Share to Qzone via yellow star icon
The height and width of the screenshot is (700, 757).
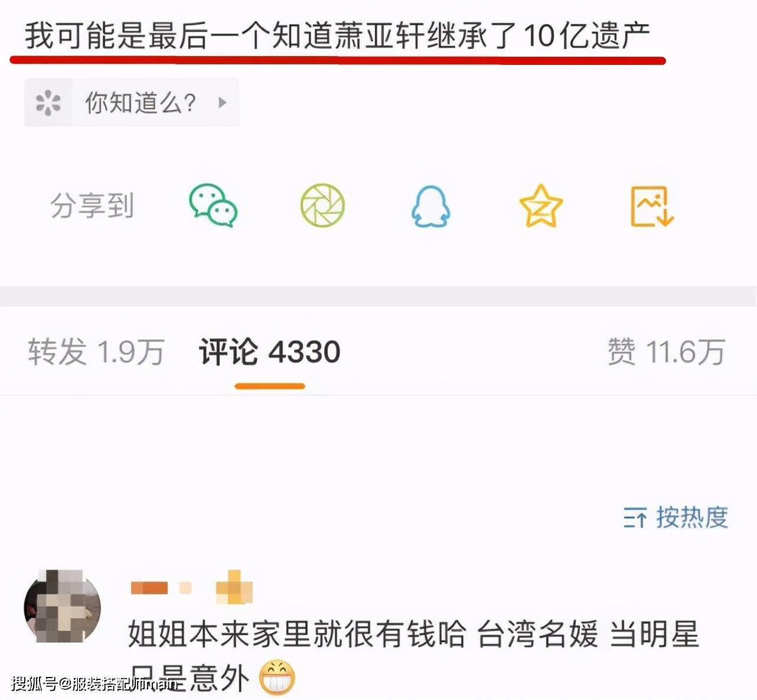[x=541, y=205]
